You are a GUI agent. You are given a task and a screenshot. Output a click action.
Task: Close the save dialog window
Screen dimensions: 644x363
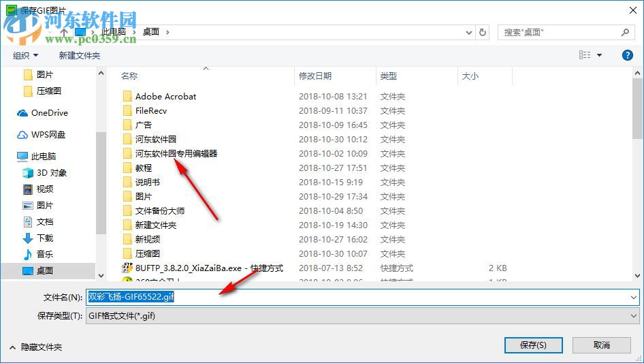633,10
